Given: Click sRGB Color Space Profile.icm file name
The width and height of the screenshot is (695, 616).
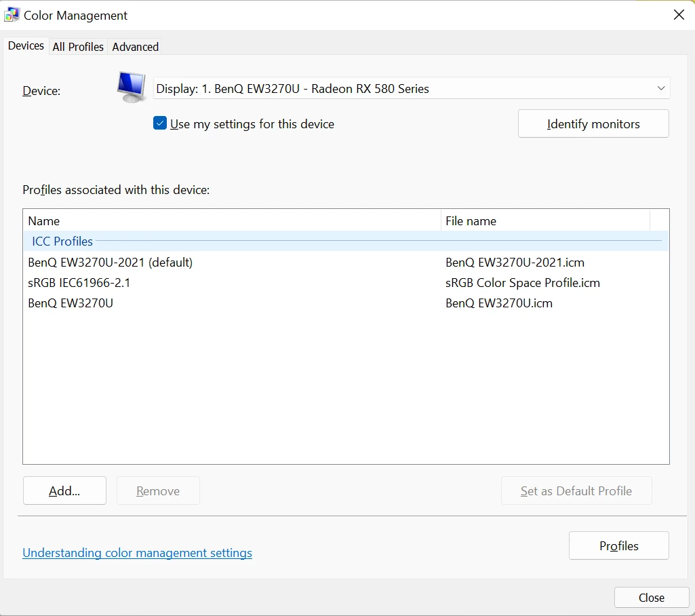Looking at the screenshot, I should (x=523, y=282).
